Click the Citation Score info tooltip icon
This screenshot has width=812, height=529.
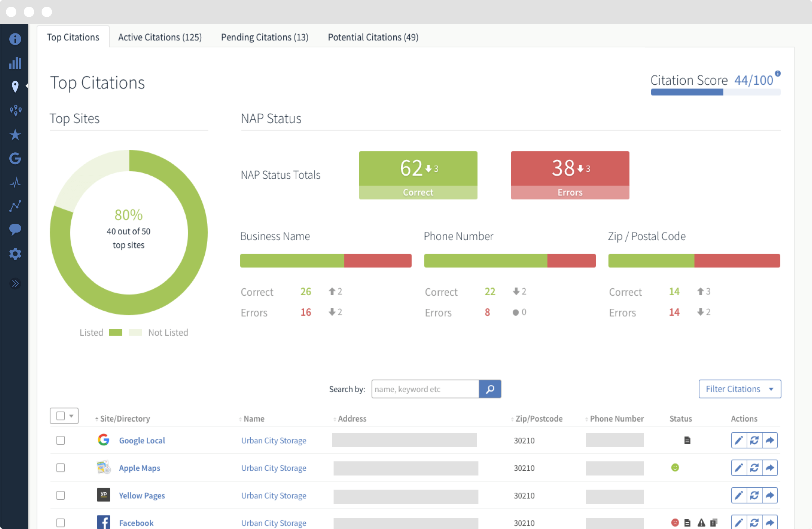tap(777, 74)
